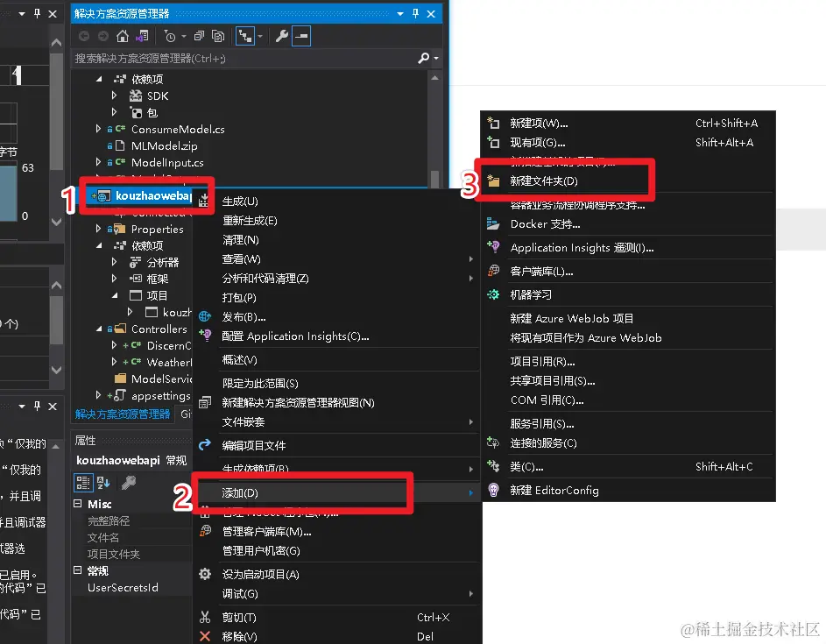Image resolution: width=826 pixels, height=644 pixels.
Task: Expand the SDK dependency node
Action: tap(115, 96)
